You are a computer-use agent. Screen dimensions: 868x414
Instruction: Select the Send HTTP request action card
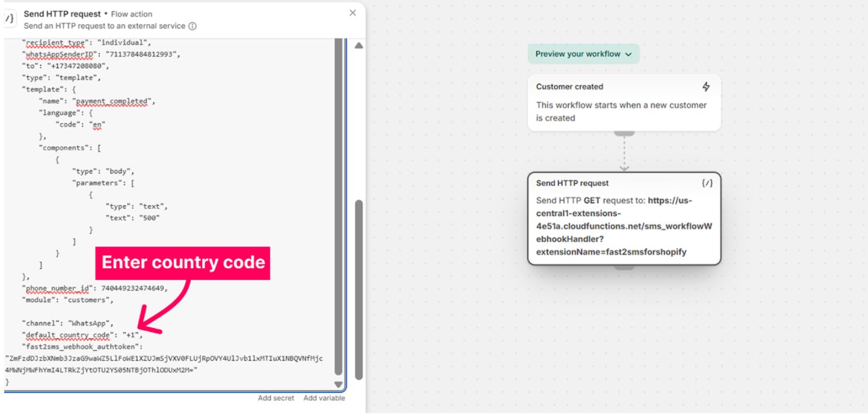click(x=624, y=218)
